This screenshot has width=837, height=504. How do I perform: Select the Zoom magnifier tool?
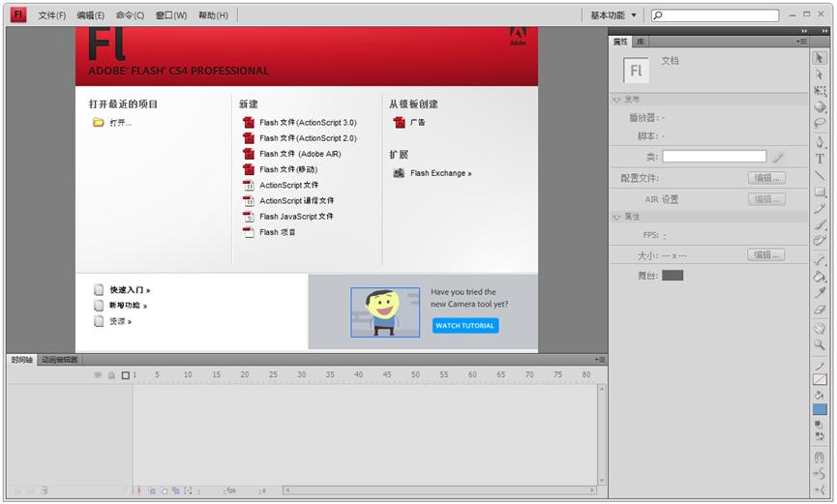820,344
